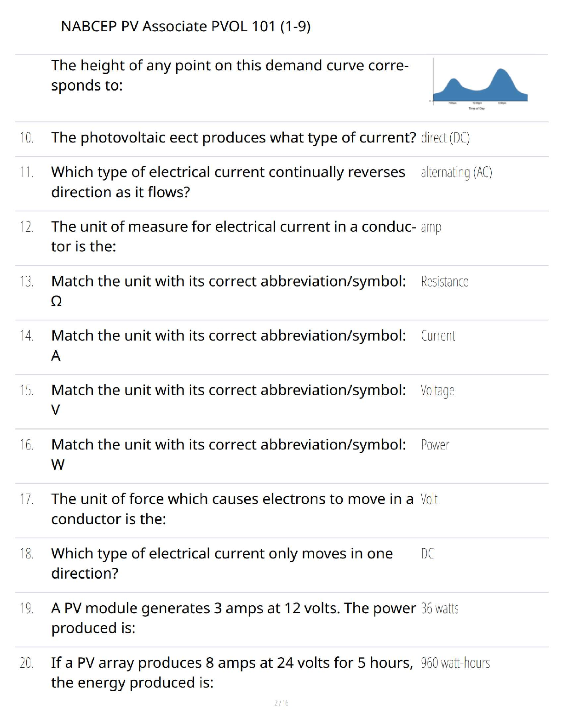The width and height of the screenshot is (563, 728).
Task: Click the answer "Current"
Action: pos(437,336)
